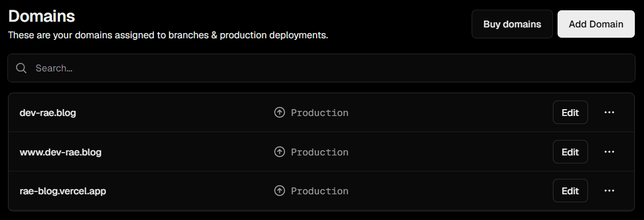Open the three-dot menu for dev-rae.blog
Viewport: 644px width, 220px height.
[609, 112]
